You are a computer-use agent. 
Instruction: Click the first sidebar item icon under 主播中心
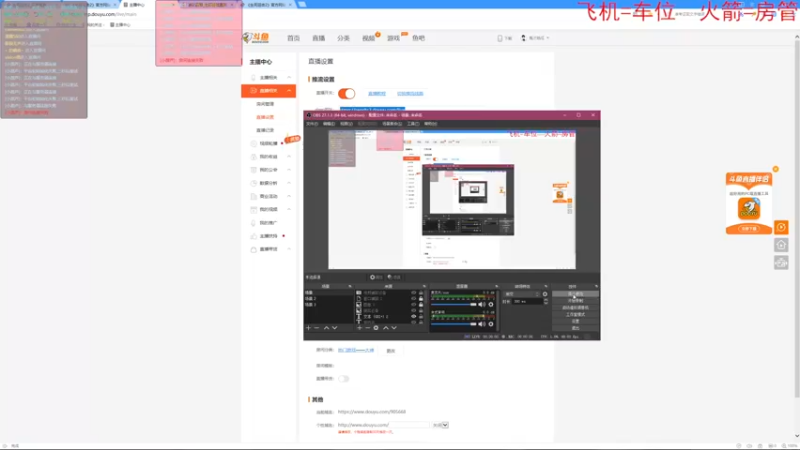tap(254, 78)
